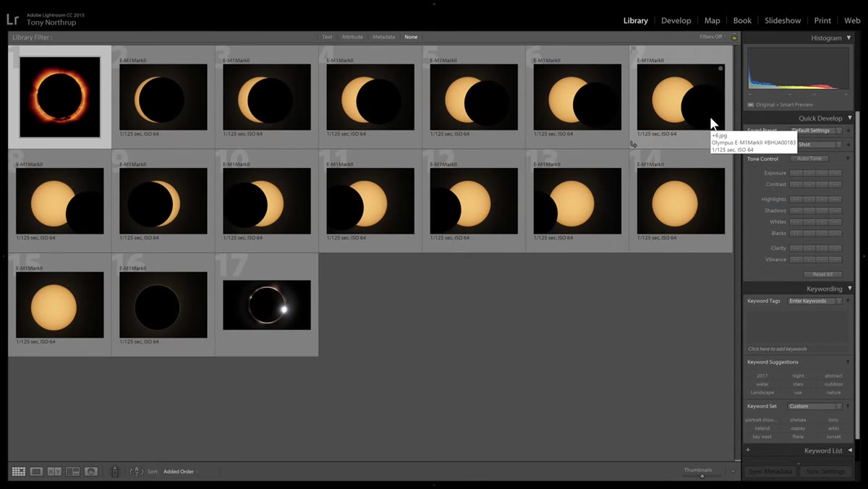Click the Vibrance adjustment buttons row
This screenshot has height=489, width=868.
815,259
